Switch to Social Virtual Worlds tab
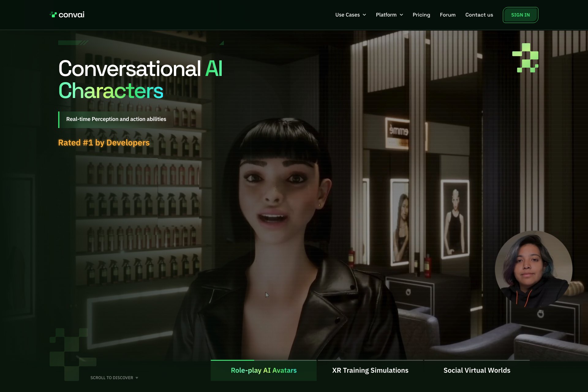The height and width of the screenshot is (392, 588). pos(477,371)
